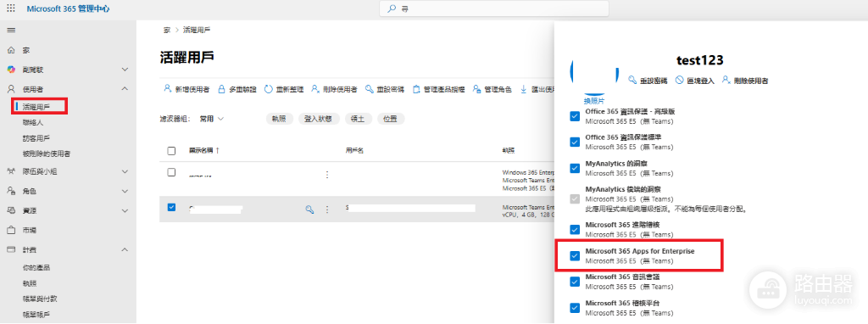Open more-actions dots for selected user row
This screenshot has height=324, width=868.
(327, 209)
